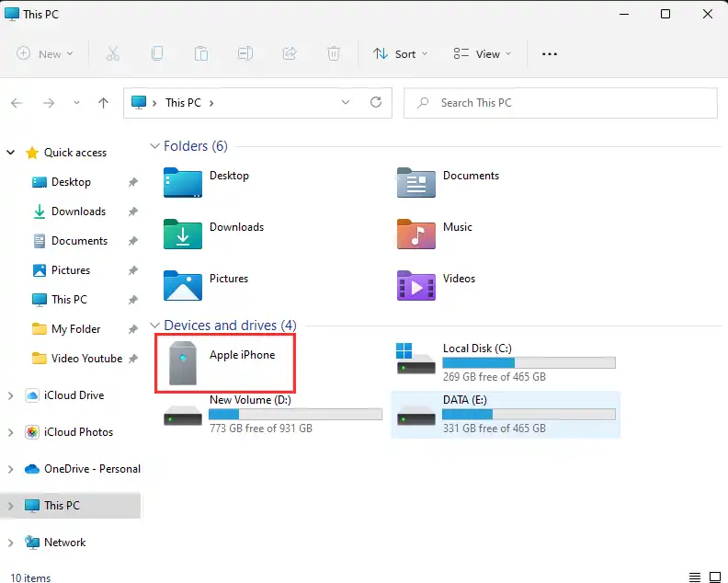Screen dimensions: 728x583
Task: Open the See more (three dots) menu
Action: pyautogui.click(x=550, y=54)
